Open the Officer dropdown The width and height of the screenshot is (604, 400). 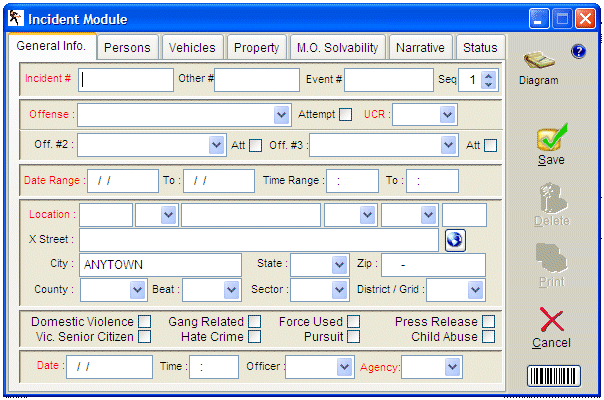(x=344, y=367)
